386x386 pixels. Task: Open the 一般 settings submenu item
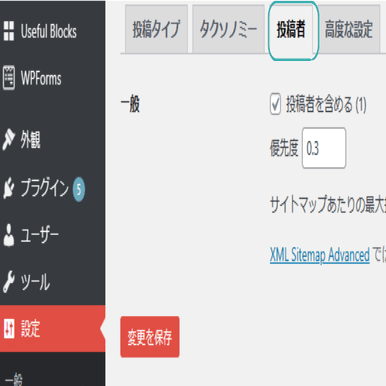click(x=14, y=380)
